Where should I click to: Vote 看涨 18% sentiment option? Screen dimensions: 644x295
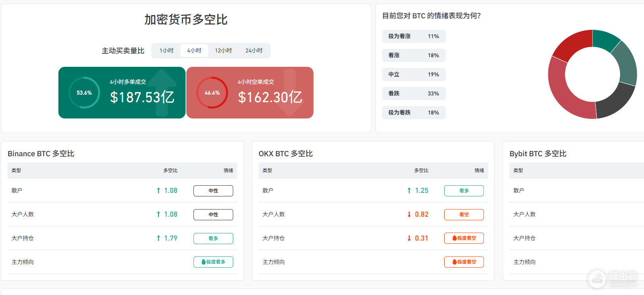414,55
